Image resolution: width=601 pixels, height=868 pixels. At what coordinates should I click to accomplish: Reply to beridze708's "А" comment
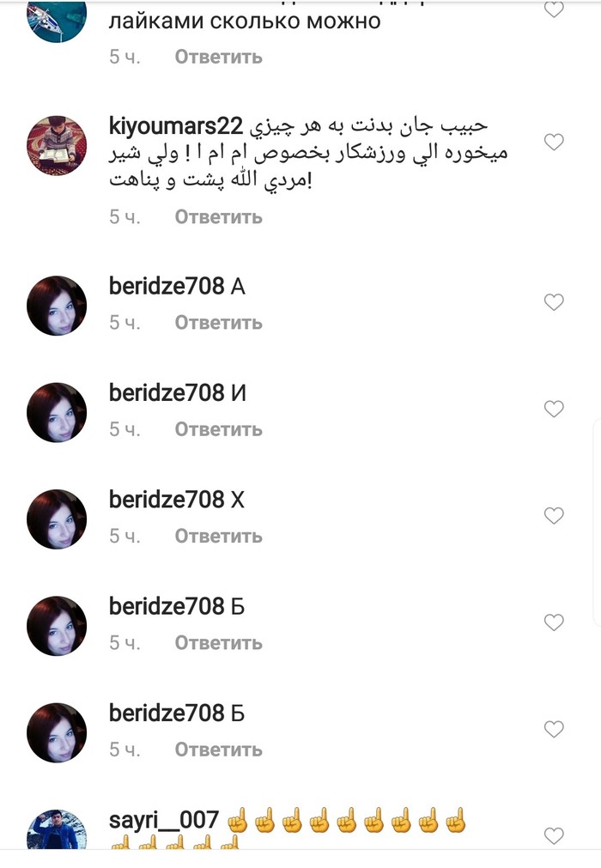(219, 322)
